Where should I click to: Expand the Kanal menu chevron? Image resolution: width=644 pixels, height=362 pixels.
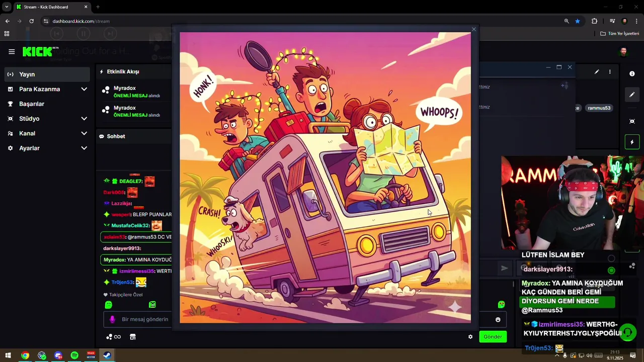coord(84,133)
